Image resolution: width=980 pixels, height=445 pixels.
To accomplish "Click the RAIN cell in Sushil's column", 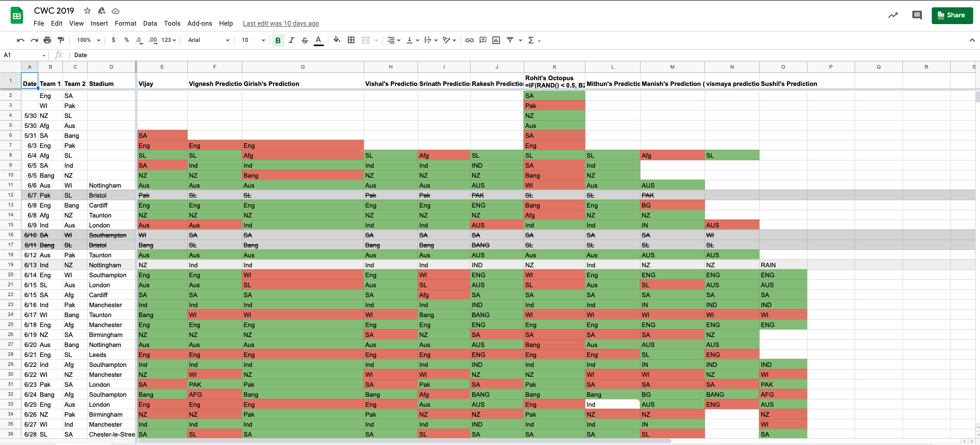I will click(x=783, y=265).
